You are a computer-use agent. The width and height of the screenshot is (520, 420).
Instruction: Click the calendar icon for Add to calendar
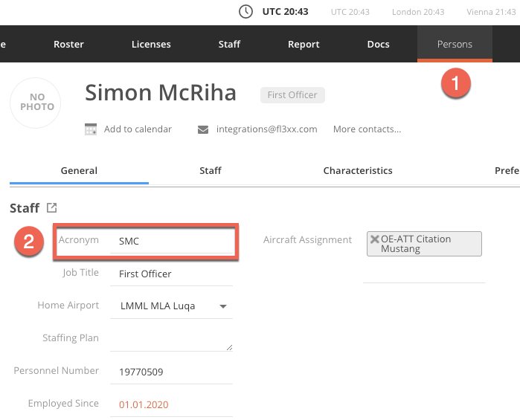(91, 129)
